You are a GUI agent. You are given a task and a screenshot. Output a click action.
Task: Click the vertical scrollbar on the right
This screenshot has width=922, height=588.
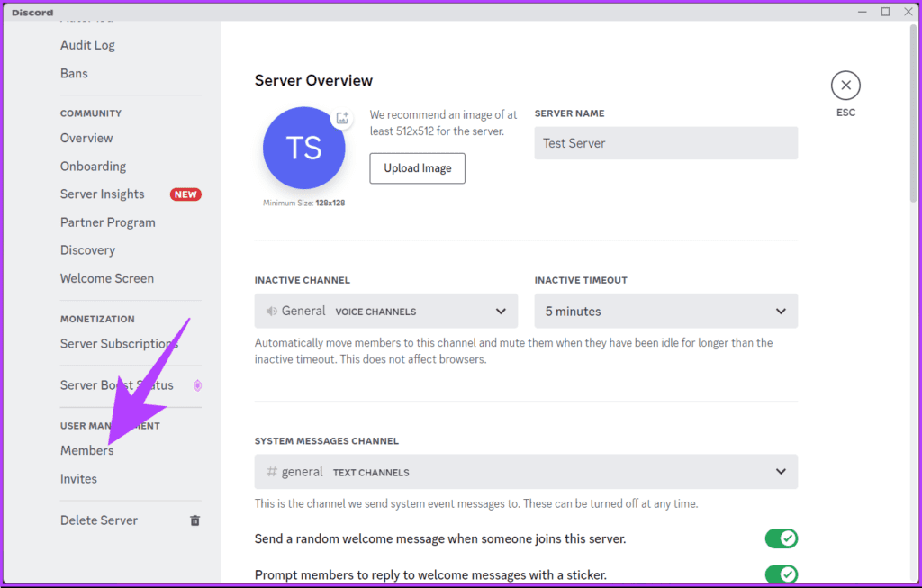click(x=913, y=112)
